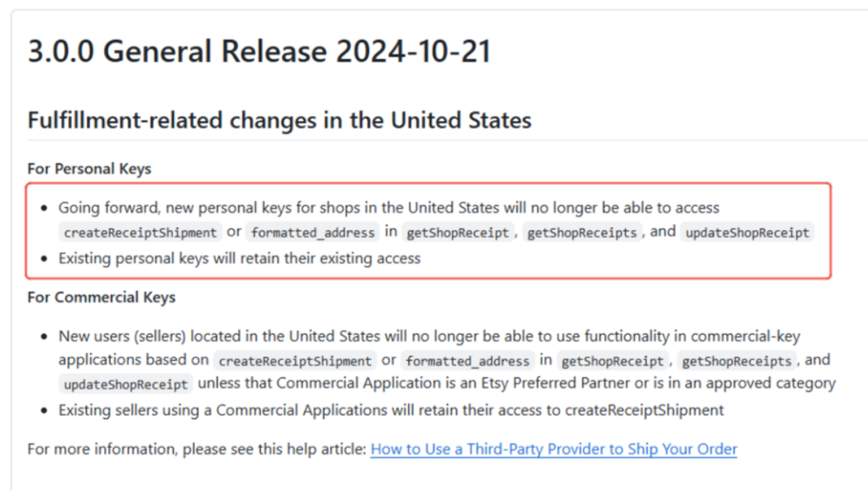Image resolution: width=868 pixels, height=490 pixels.
Task: Click formatted_address code under Personal Keys
Action: pyautogui.click(x=312, y=233)
